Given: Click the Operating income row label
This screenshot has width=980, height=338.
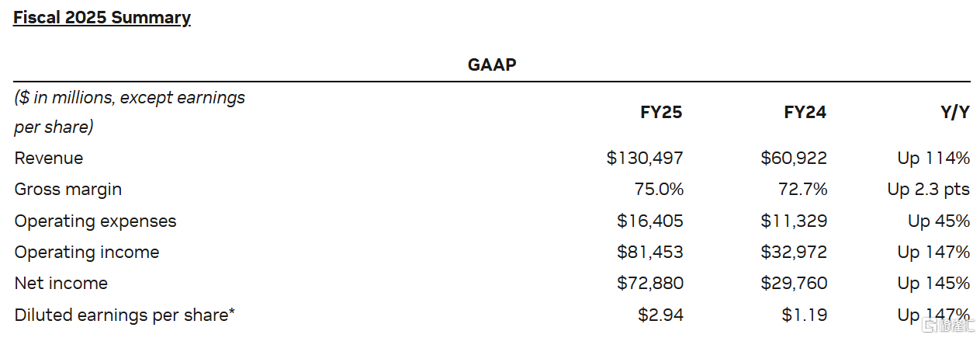Looking at the screenshot, I should point(87,253).
